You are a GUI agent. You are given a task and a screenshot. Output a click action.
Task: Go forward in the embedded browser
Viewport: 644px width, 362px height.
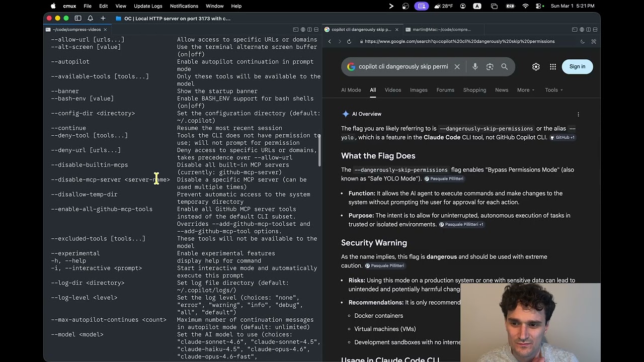[339, 41]
